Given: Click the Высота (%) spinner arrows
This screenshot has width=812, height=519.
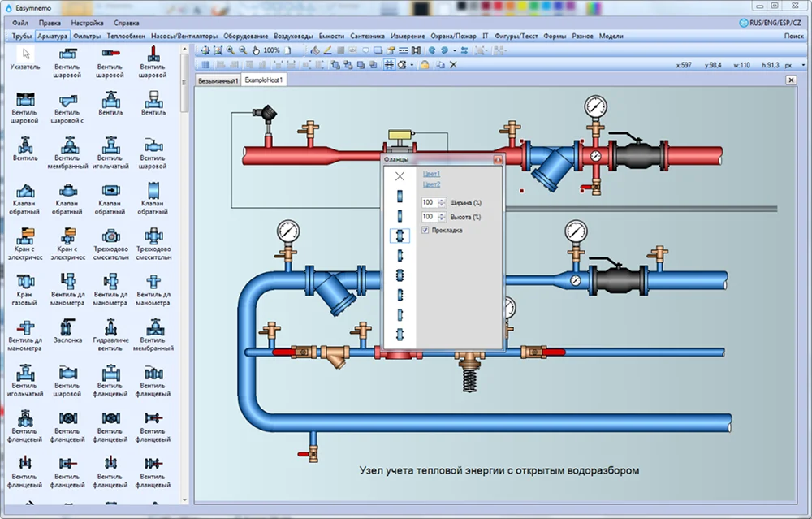Looking at the screenshot, I should click(442, 218).
